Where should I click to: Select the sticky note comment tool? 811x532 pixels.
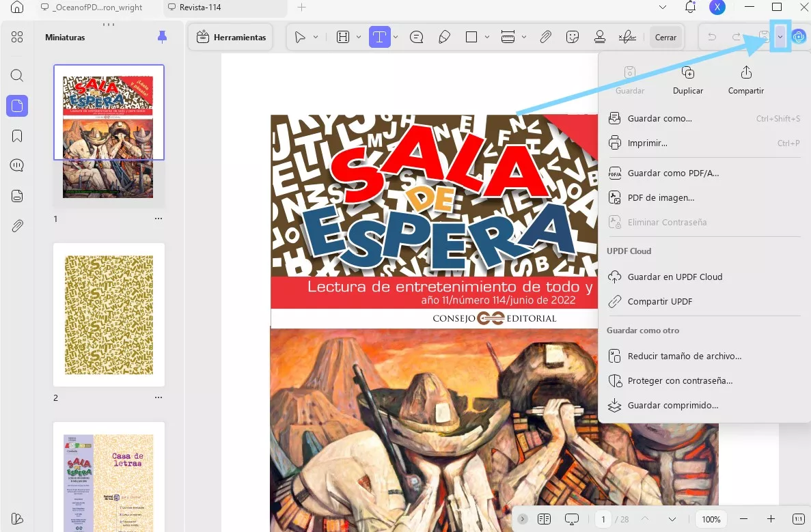click(x=416, y=38)
